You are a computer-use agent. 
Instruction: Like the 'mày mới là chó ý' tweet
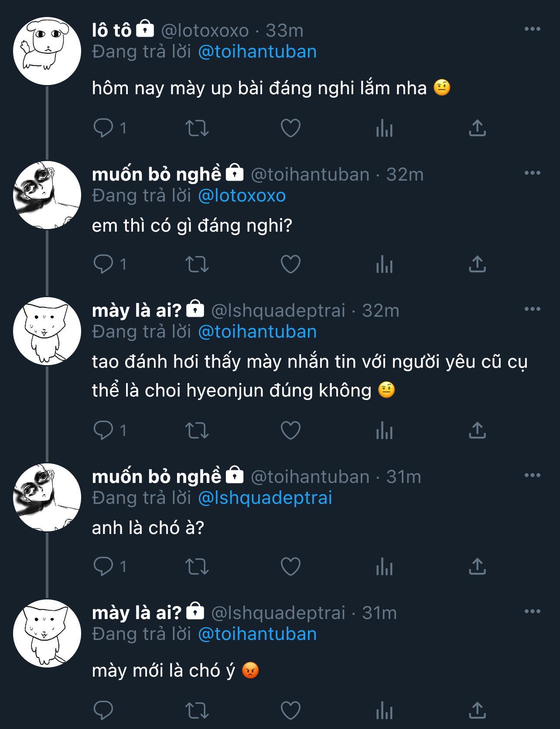(290, 711)
